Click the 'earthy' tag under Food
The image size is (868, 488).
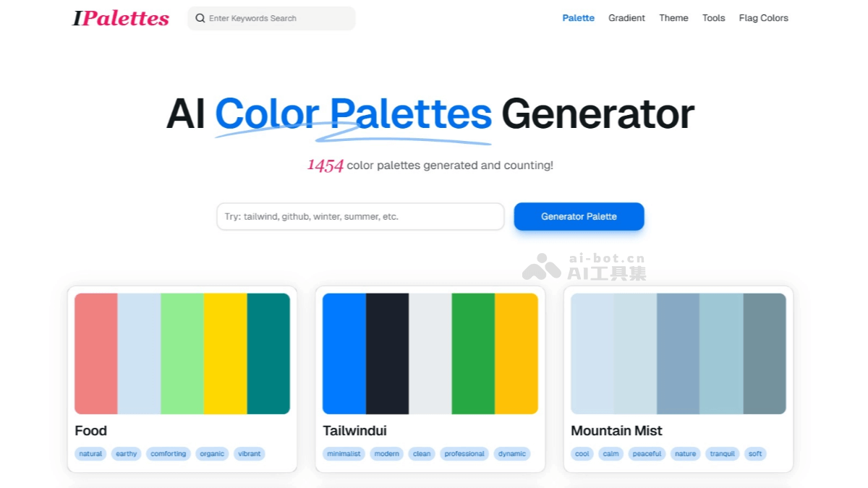coord(127,453)
